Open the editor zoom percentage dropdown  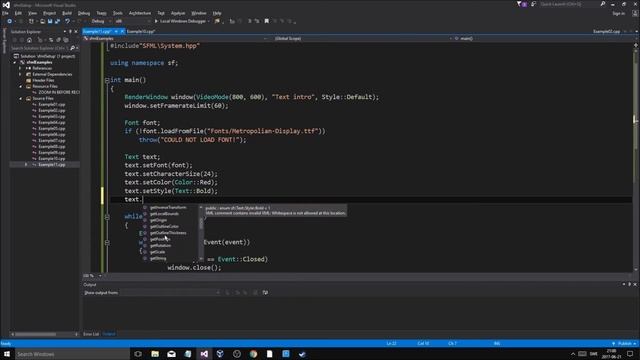click(100, 276)
